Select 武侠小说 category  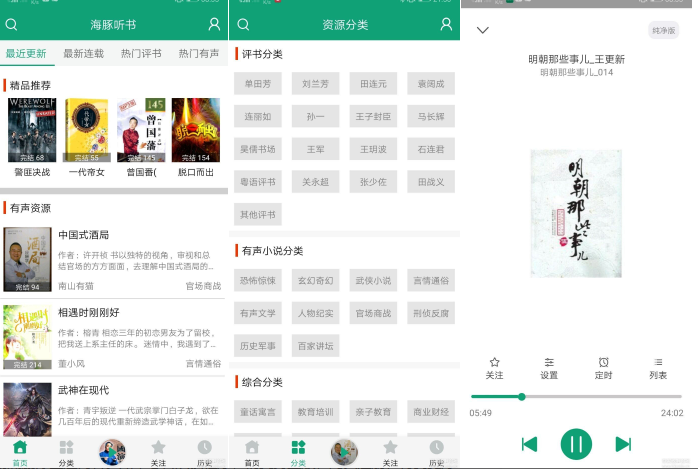point(373,280)
